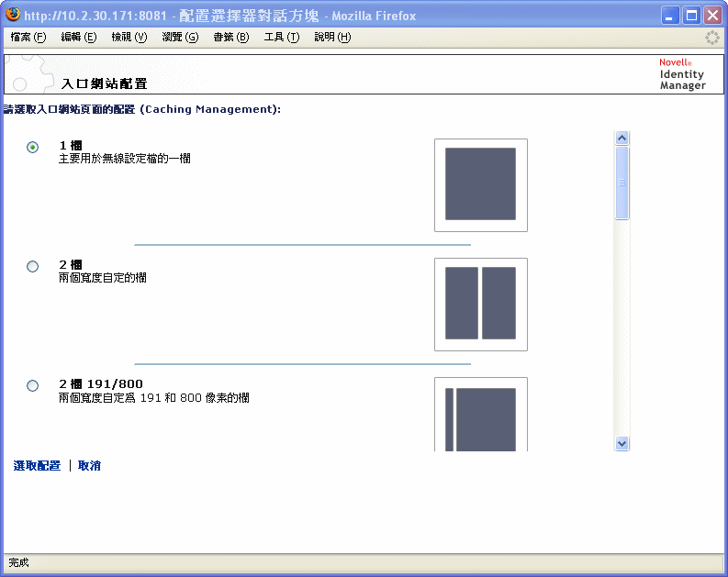Screen dimensions: 728x577
Task: Open the 書籤 (B) menu
Action: pyautogui.click(x=231, y=37)
